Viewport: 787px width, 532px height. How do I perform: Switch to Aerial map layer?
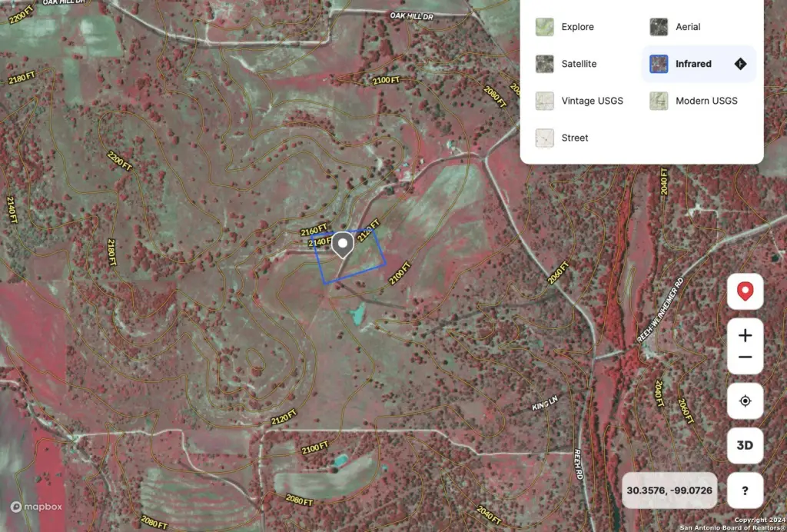688,27
